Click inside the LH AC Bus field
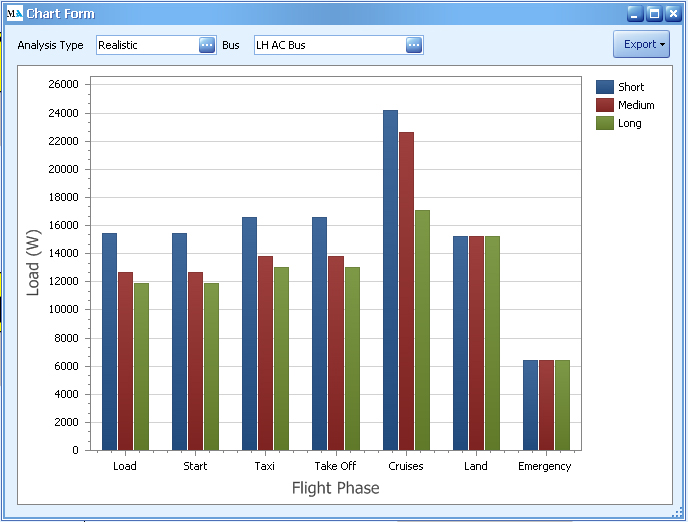Image resolution: width=688 pixels, height=522 pixels. click(328, 45)
